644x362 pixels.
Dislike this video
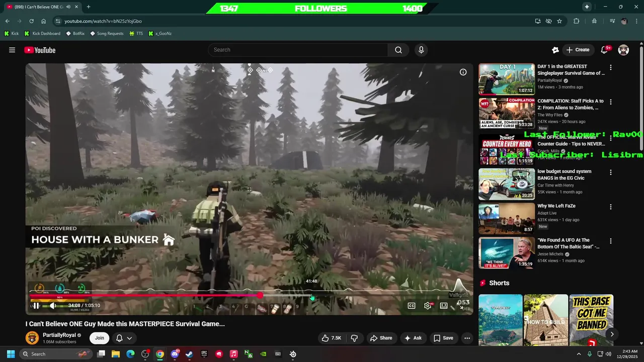[x=354, y=338]
